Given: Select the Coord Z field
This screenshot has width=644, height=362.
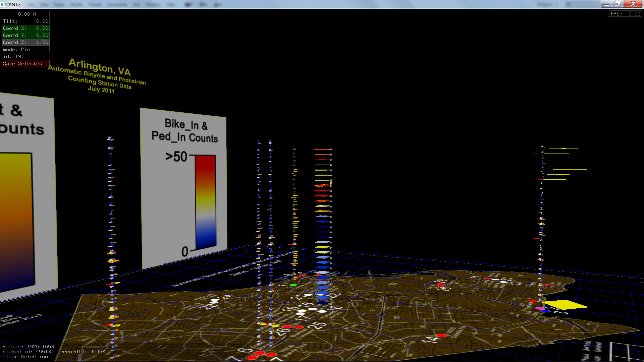Looking at the screenshot, I should (x=25, y=42).
